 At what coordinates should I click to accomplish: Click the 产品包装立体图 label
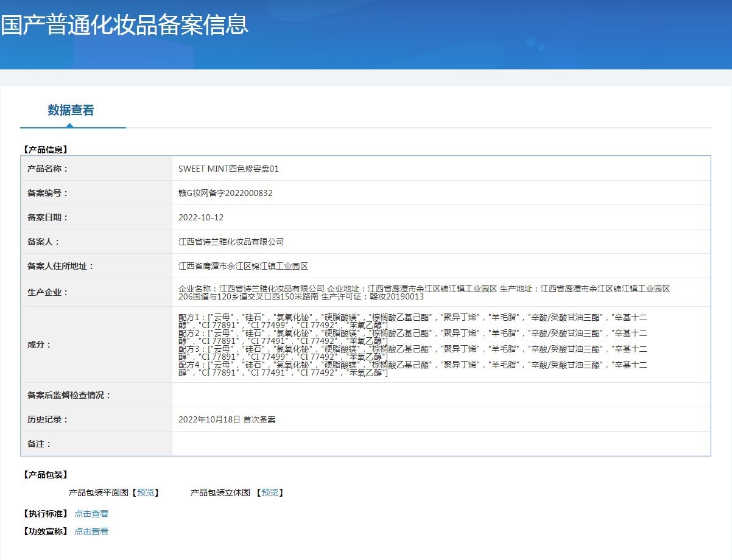[220, 492]
